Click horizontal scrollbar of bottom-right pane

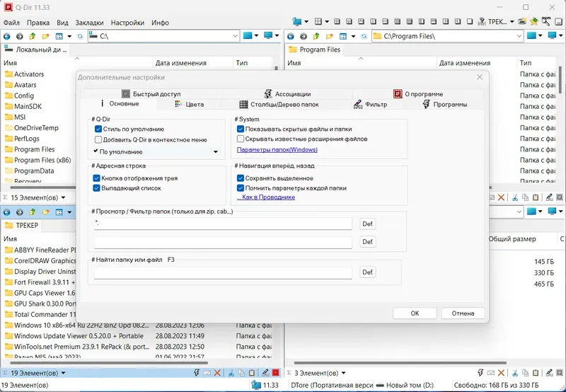(x=400, y=363)
